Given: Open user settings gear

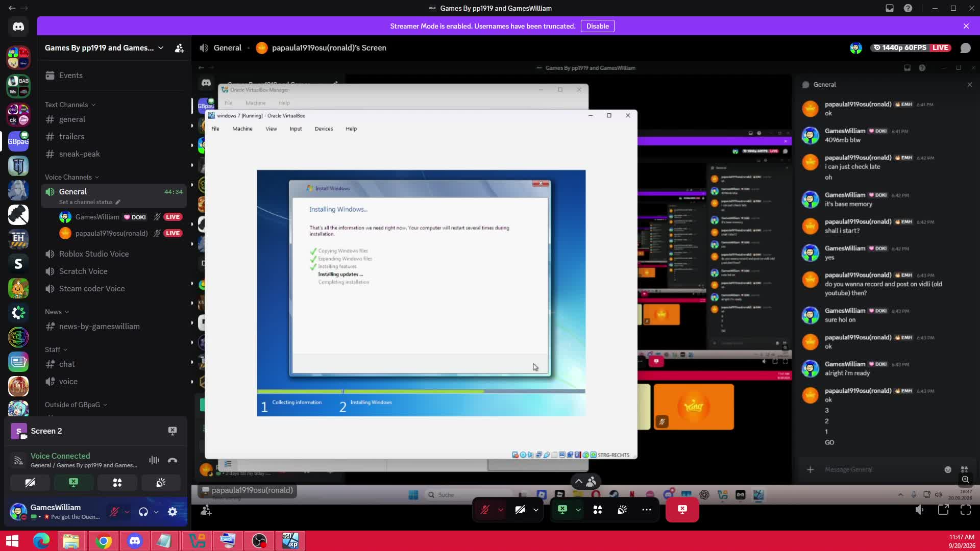Looking at the screenshot, I should tap(173, 512).
